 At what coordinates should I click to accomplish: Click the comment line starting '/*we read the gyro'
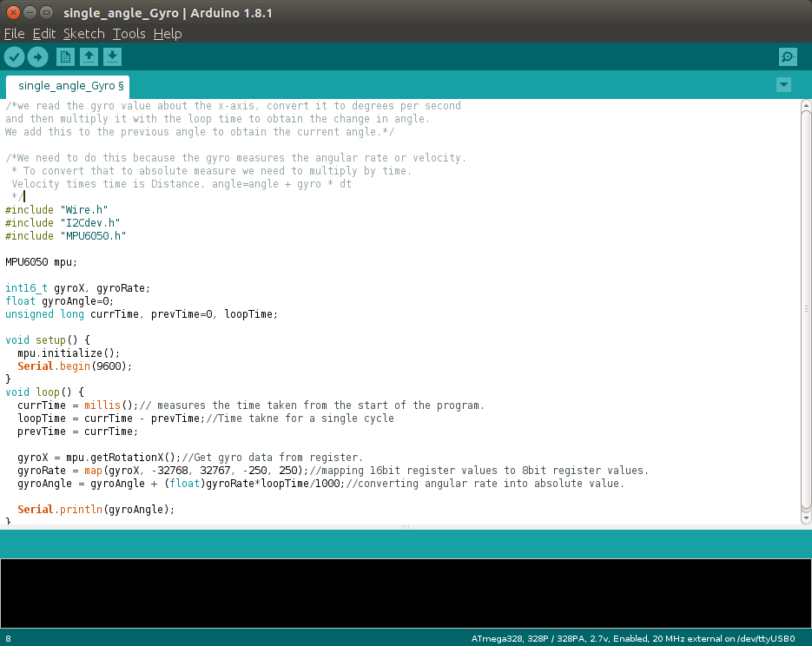tap(233, 106)
